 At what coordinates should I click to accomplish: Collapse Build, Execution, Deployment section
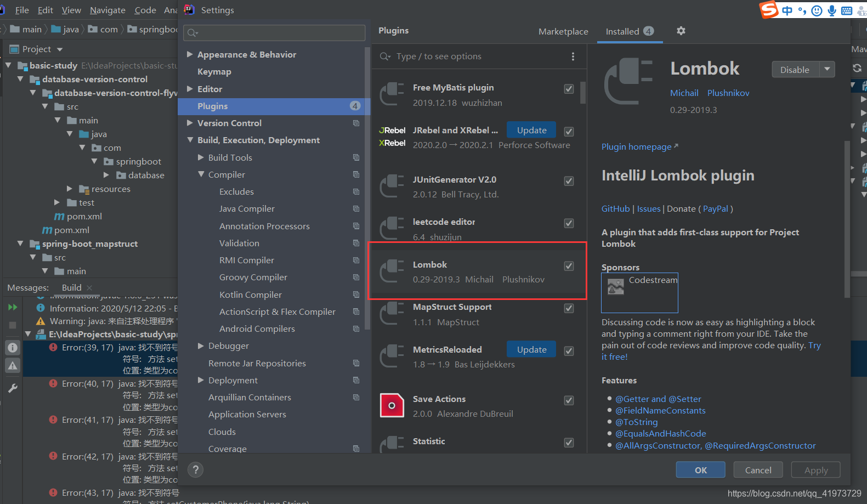(x=190, y=140)
